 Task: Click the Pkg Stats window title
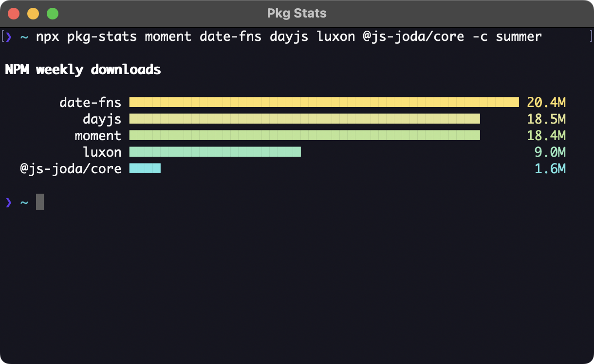coord(297,14)
